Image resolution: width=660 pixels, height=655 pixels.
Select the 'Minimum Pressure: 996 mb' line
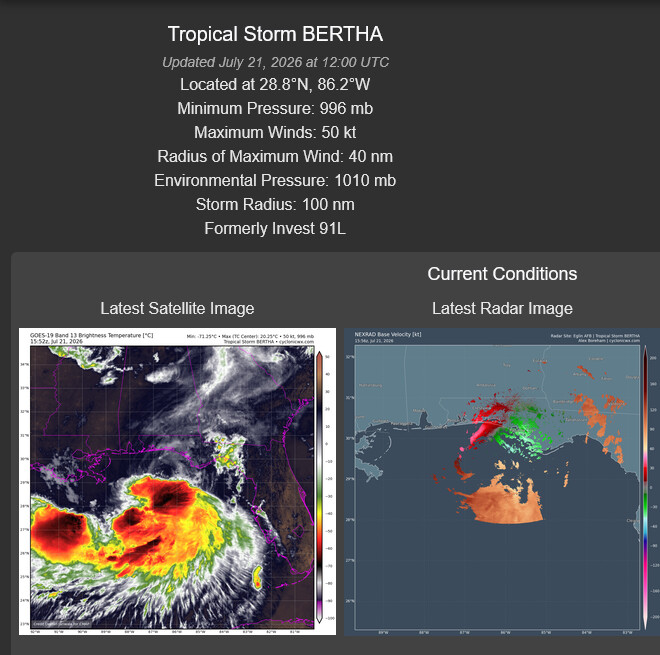click(275, 108)
